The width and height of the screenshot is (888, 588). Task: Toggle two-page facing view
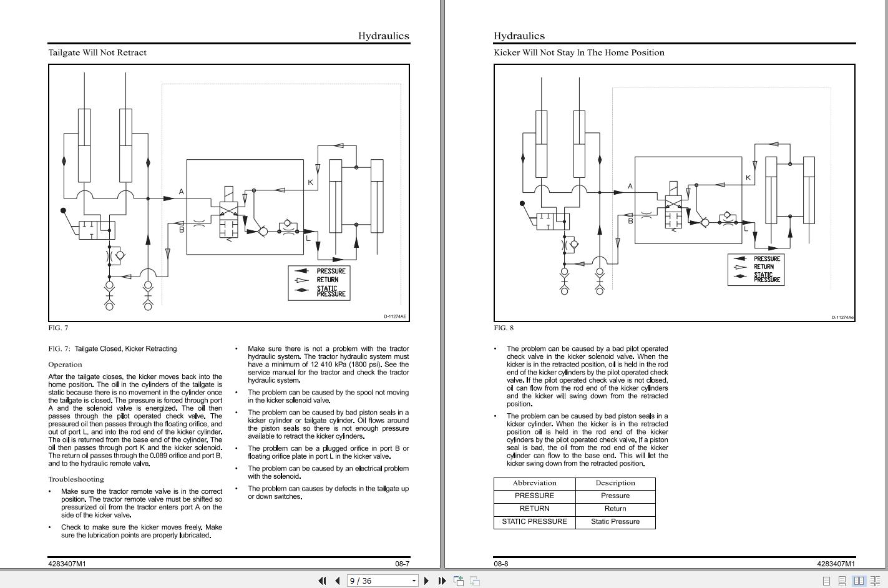859,581
